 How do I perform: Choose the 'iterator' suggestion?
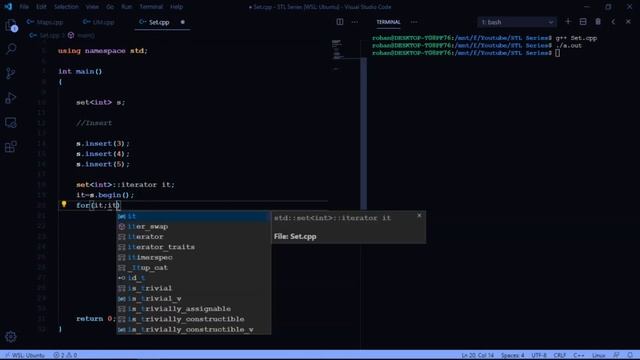(193, 236)
